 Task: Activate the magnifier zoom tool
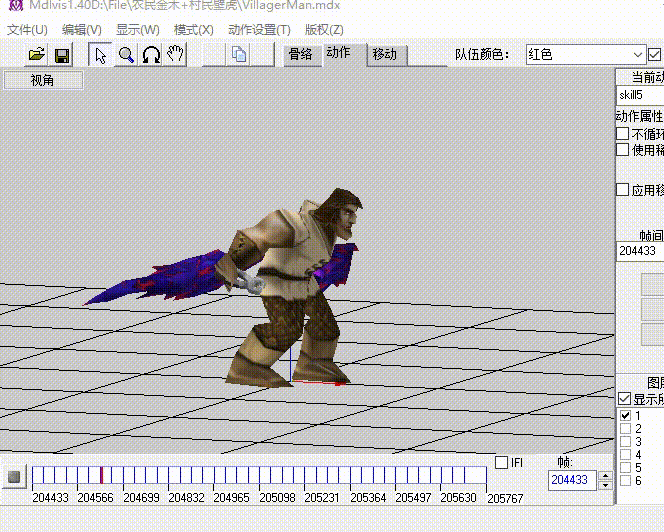coord(126,55)
